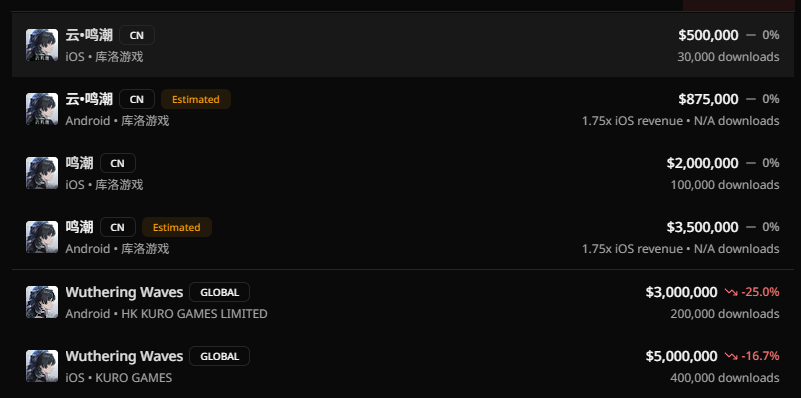Click the 云•鸣潮 Android app icon
The image size is (801, 398).
tap(42, 109)
